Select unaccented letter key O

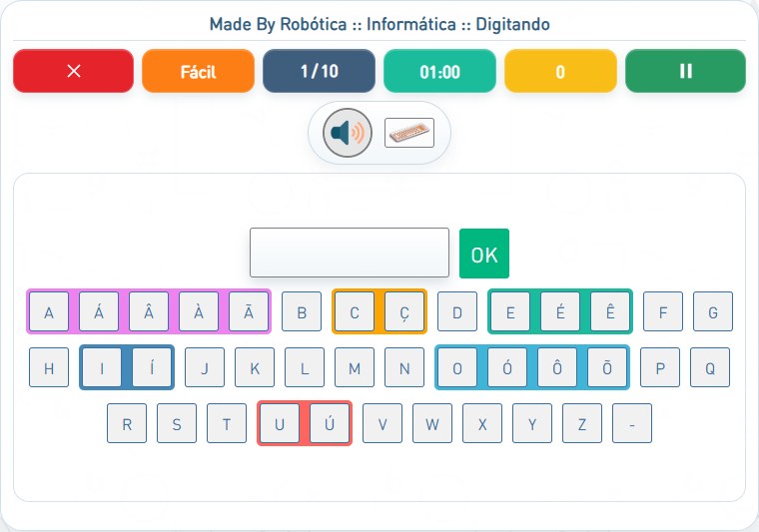click(457, 367)
